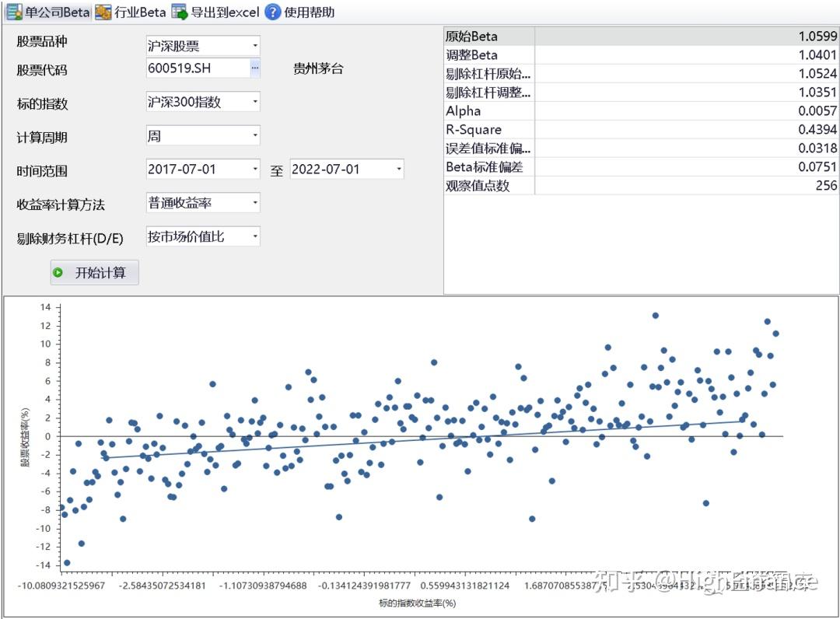The width and height of the screenshot is (840, 619).
Task: Select the 原始Beta result row
Action: click(641, 36)
